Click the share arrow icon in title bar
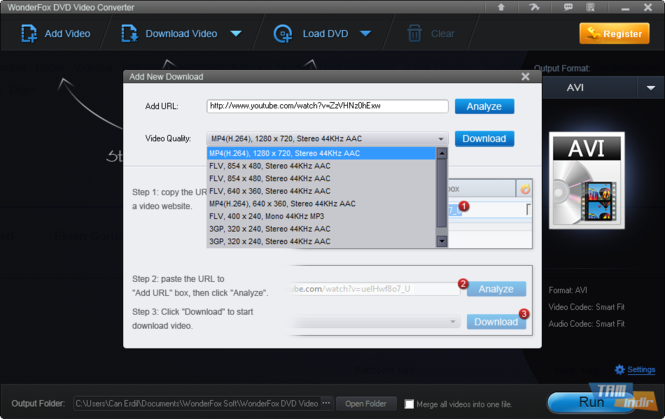Screen dimensions: 665x419 point(534,7)
